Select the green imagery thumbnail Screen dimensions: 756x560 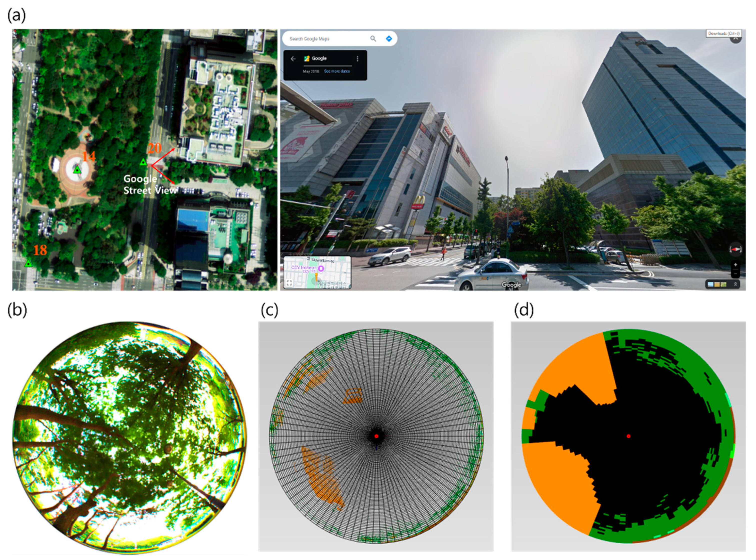(724, 284)
